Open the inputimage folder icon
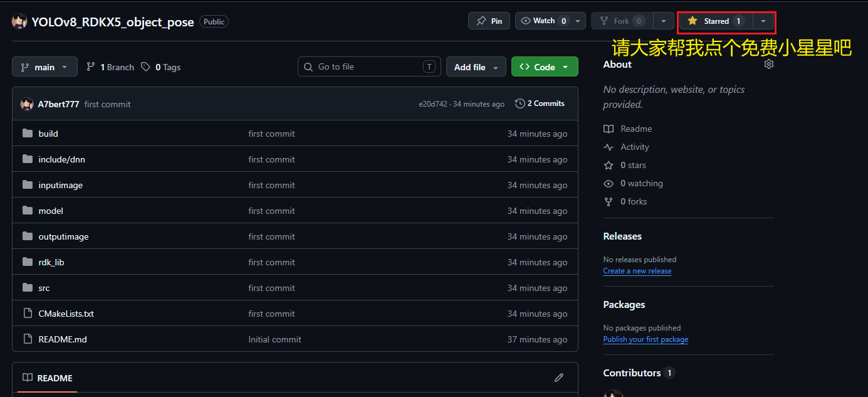The height and width of the screenshot is (397, 868). point(28,185)
